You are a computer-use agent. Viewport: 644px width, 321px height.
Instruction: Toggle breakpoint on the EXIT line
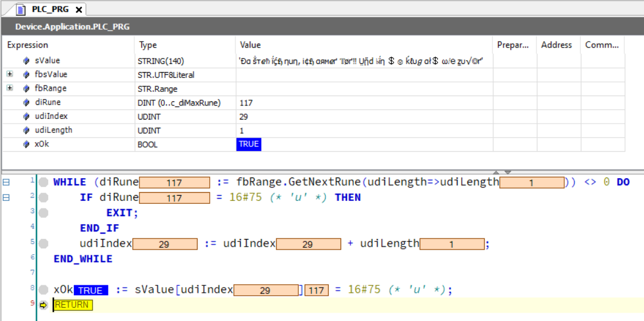pos(43,213)
